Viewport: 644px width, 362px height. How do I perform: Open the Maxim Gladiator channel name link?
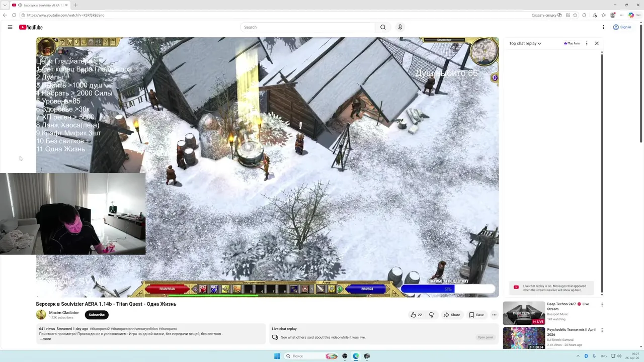tap(64, 313)
